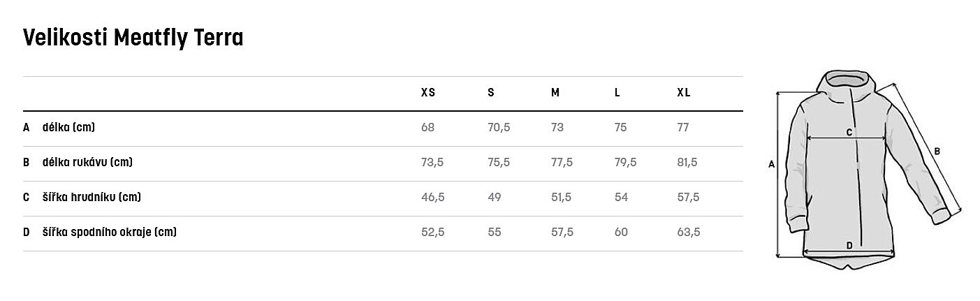Image resolution: width=980 pixels, height=301 pixels.
Task: Select the M size column header
Action: (x=555, y=93)
